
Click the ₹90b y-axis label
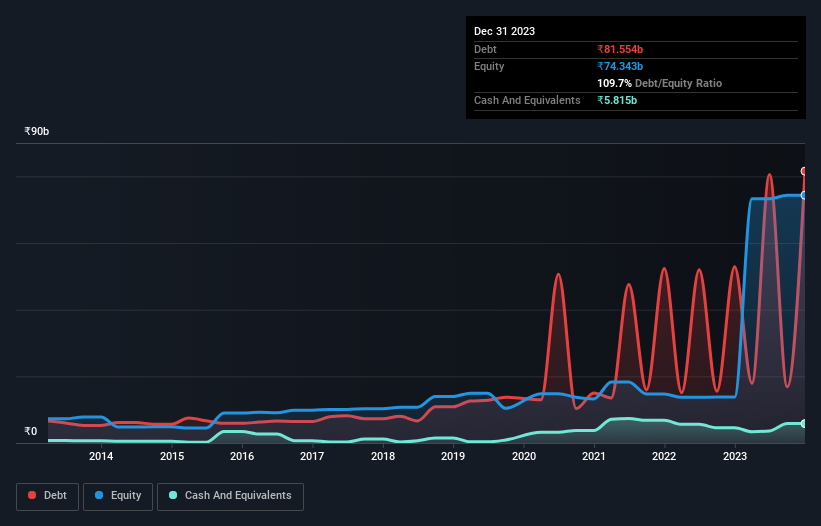[37, 131]
